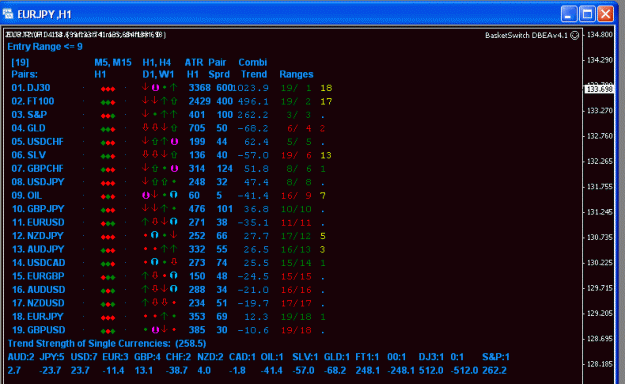Click the three-dot signal in USDJPY row
625x384 pixels.
pos(108,183)
